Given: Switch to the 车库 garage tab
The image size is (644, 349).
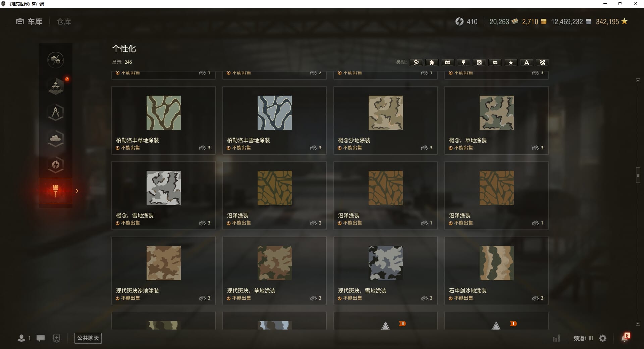Looking at the screenshot, I should pos(30,21).
